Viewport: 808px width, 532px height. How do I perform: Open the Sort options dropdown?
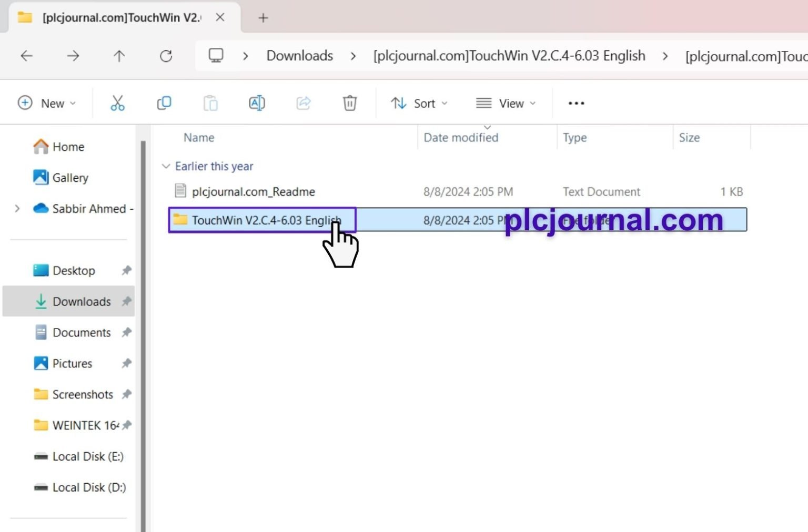coord(419,103)
